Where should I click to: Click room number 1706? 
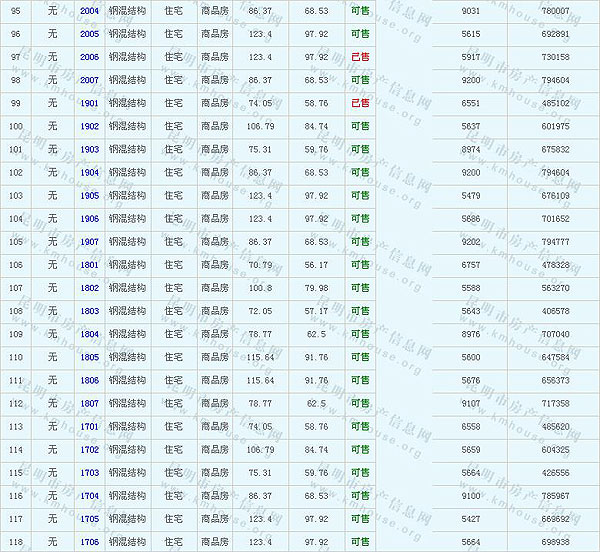89,542
